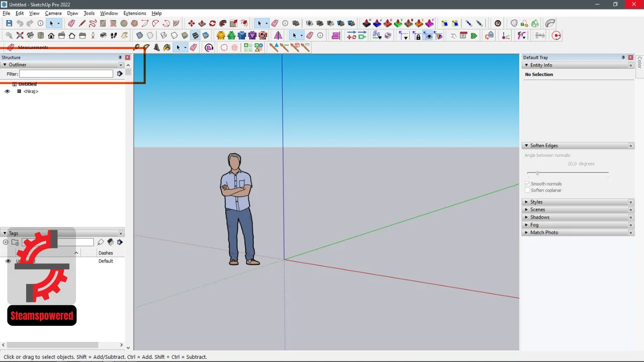The width and height of the screenshot is (644, 362).
Task: Select the Push/Pull tool
Action: [x=202, y=23]
